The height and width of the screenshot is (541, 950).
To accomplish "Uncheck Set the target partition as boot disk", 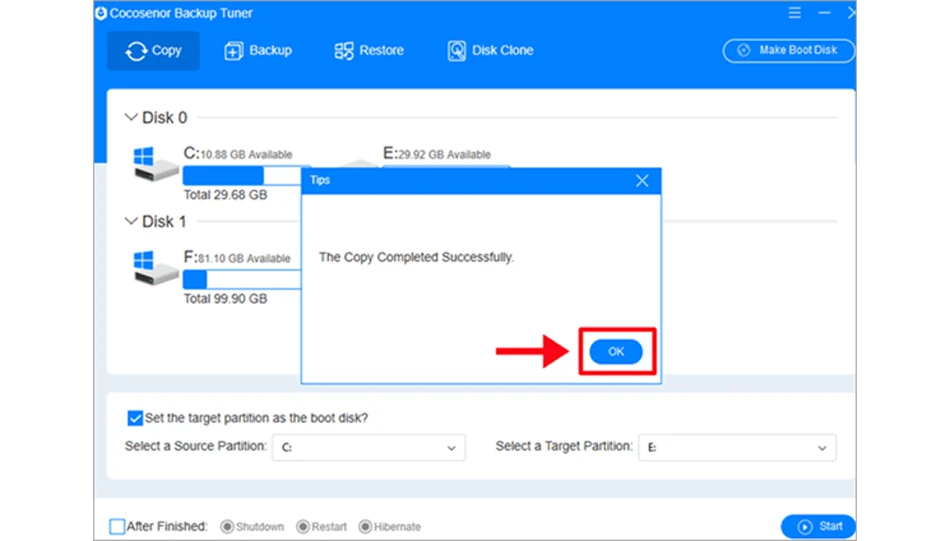I will 135,418.
